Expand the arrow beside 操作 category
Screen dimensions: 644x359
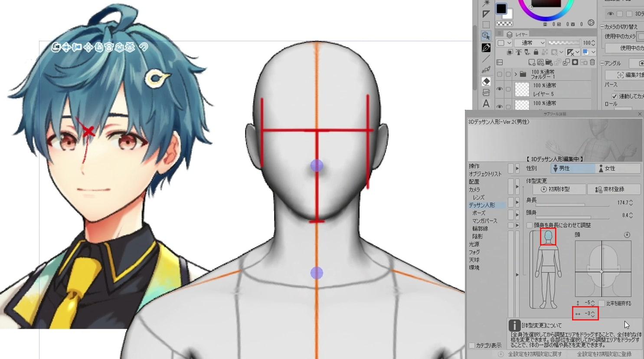(x=517, y=168)
